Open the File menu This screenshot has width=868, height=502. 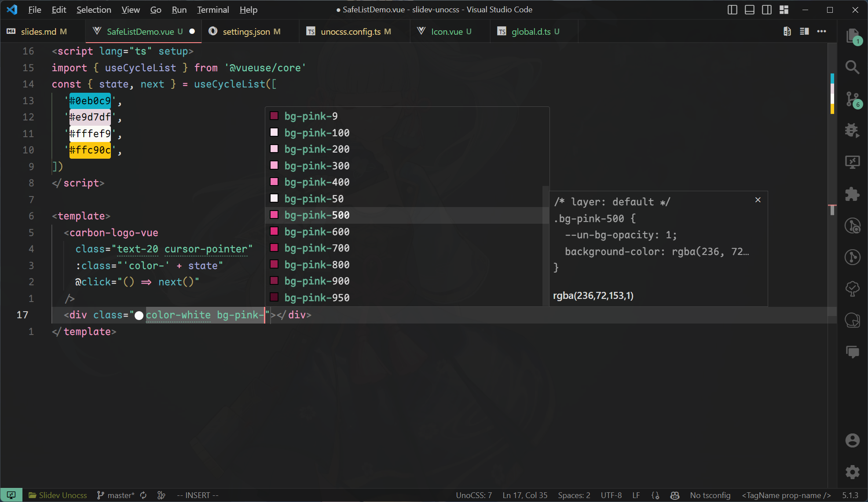(x=35, y=10)
